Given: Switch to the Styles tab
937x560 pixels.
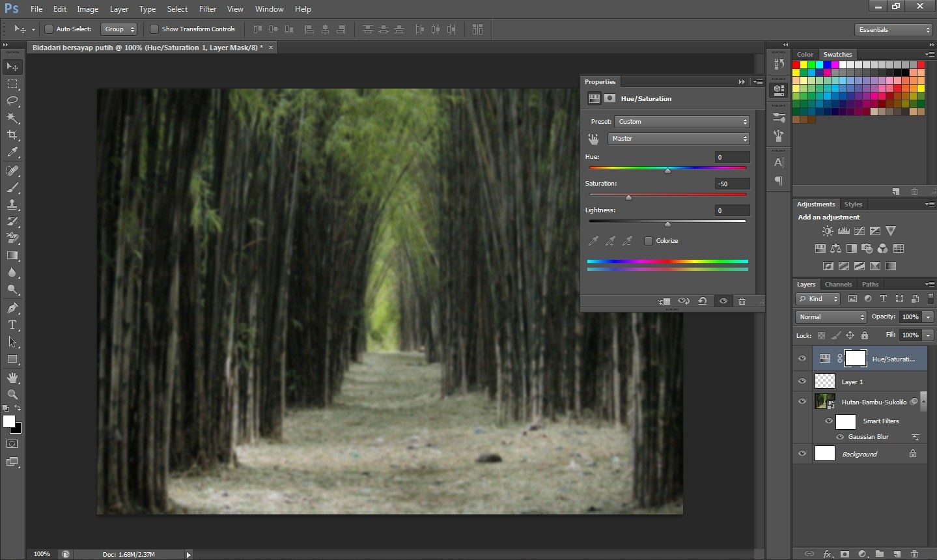Looking at the screenshot, I should pos(853,204).
